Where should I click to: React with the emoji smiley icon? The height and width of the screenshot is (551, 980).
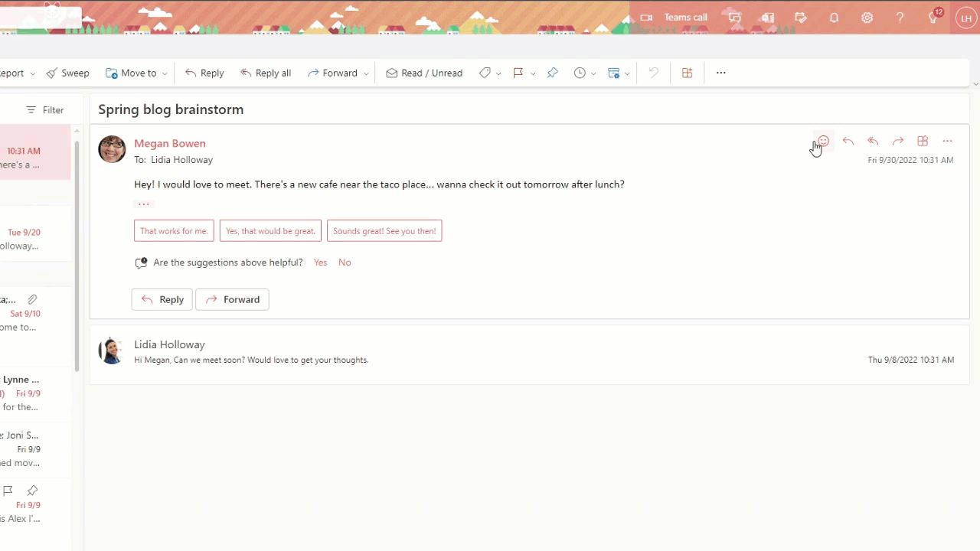tap(823, 141)
